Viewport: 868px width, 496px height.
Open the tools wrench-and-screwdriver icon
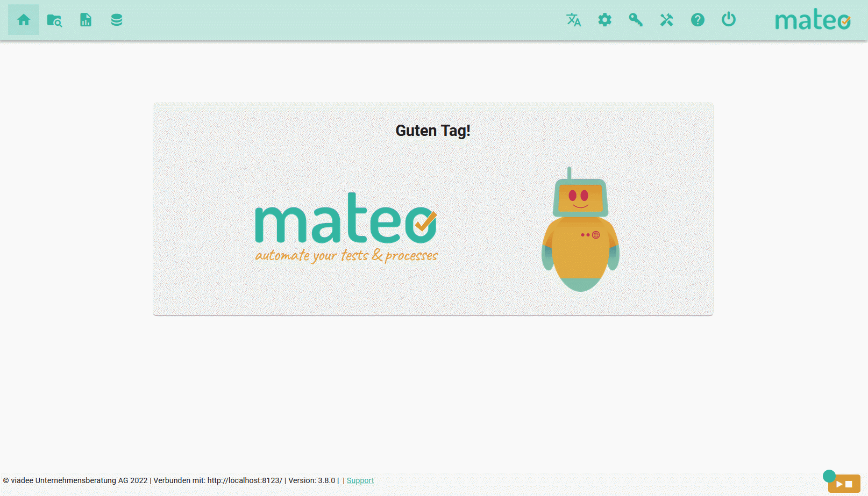667,20
